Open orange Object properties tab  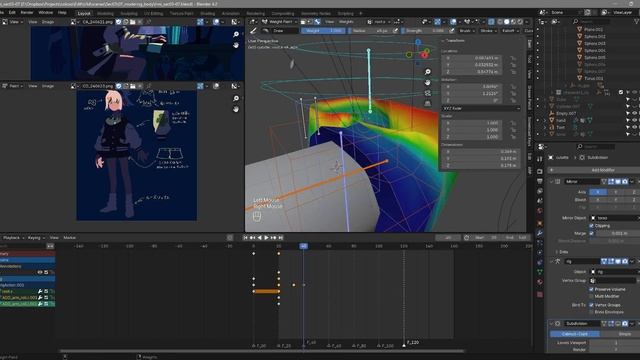tap(540, 223)
